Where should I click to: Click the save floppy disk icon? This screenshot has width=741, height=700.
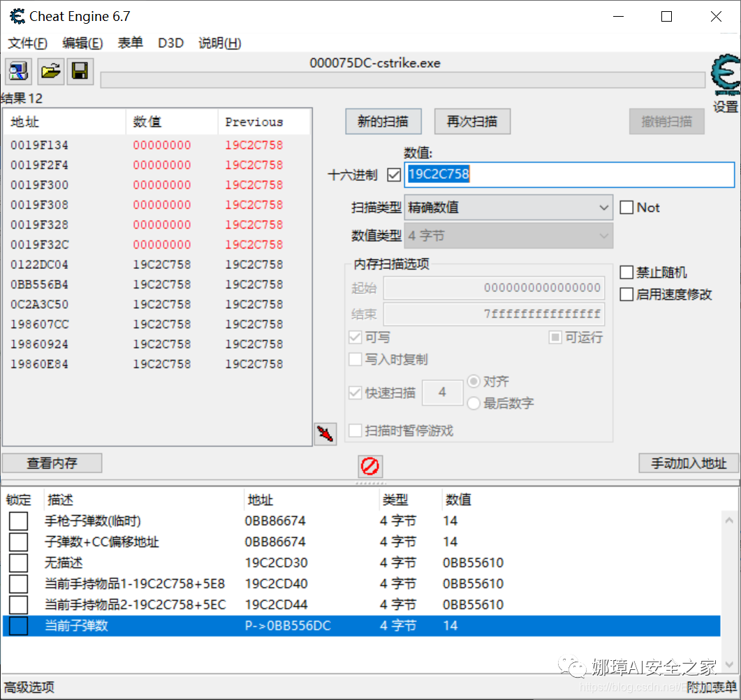point(80,71)
